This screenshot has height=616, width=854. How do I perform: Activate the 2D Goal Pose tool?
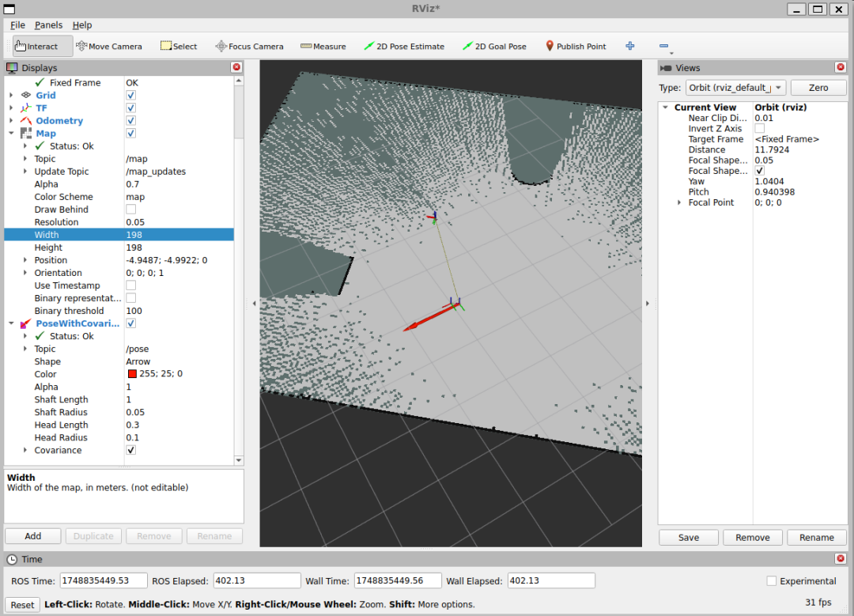tap(494, 45)
